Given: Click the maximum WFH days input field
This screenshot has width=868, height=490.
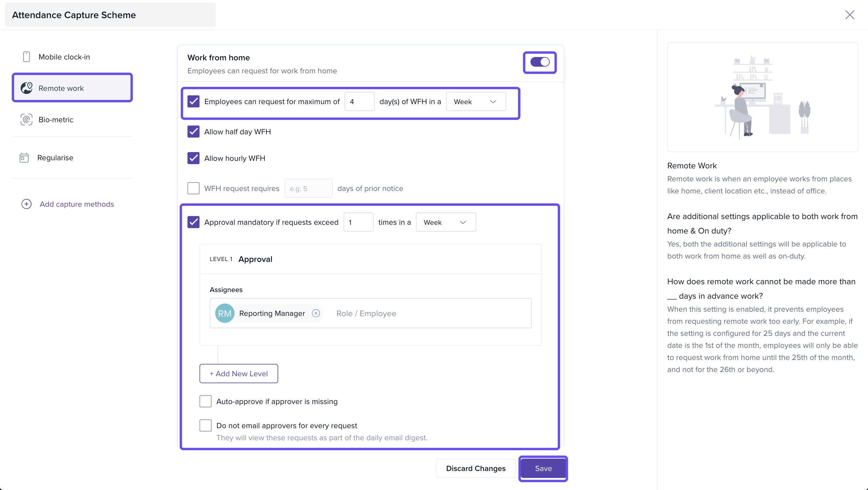Looking at the screenshot, I should pyautogui.click(x=359, y=101).
